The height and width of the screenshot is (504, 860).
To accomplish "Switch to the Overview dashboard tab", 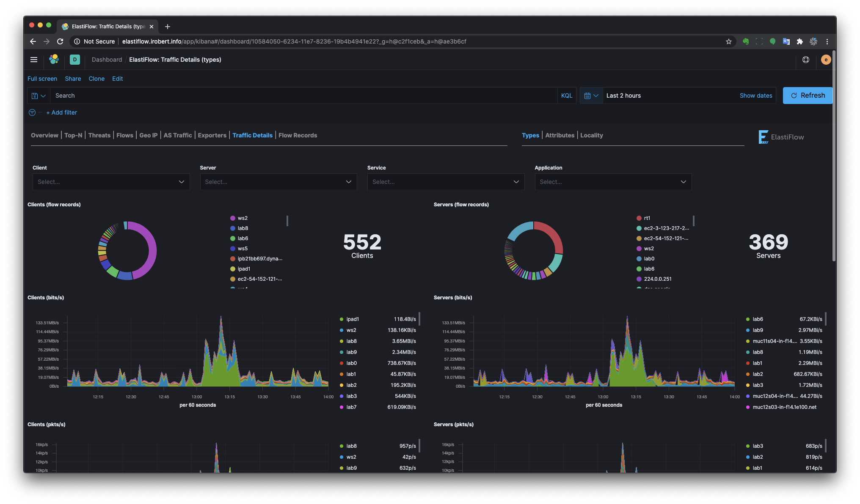I will tap(44, 135).
